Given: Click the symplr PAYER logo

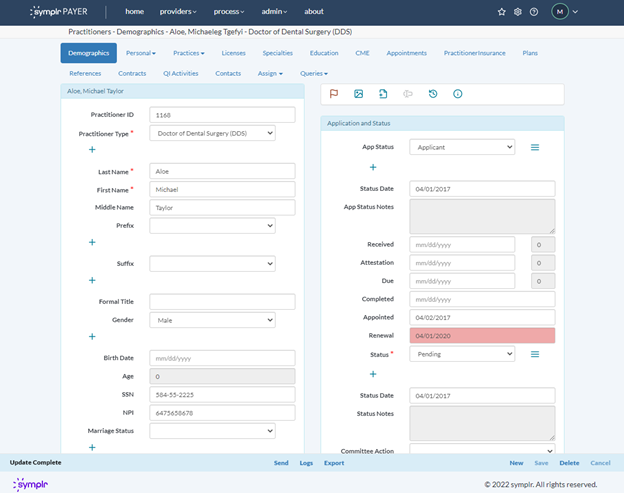Looking at the screenshot, I should 58,12.
